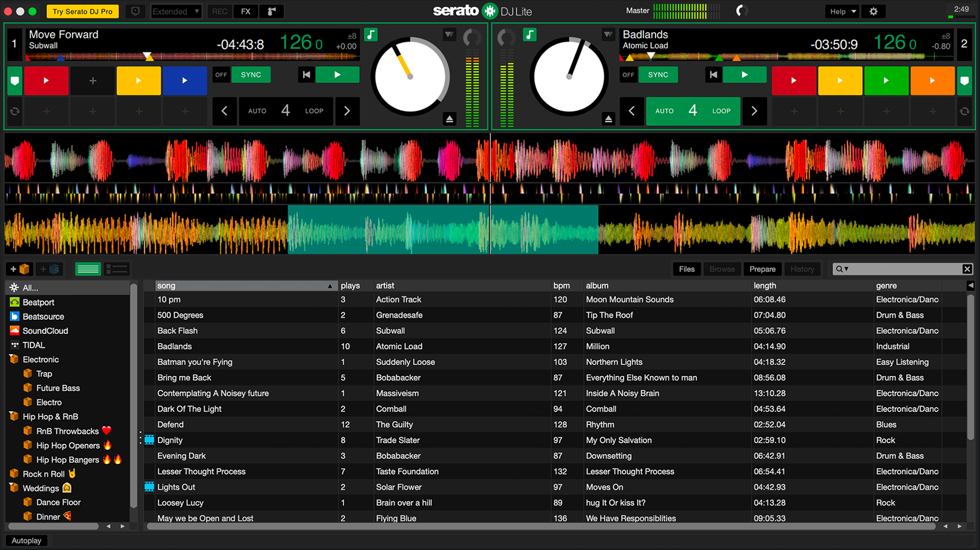
Task: Click deck 1 key lock music note icon
Action: 371,35
